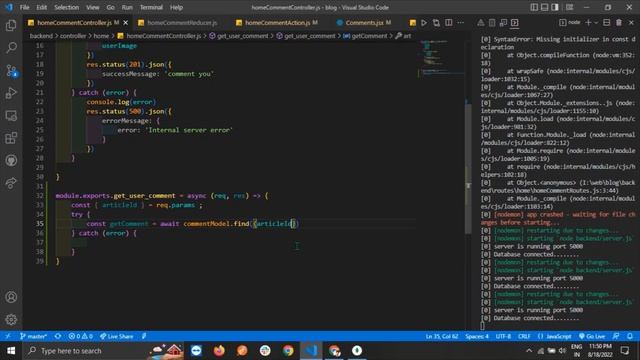Open the Help menu
This screenshot has height=360, width=640.
[x=176, y=7]
